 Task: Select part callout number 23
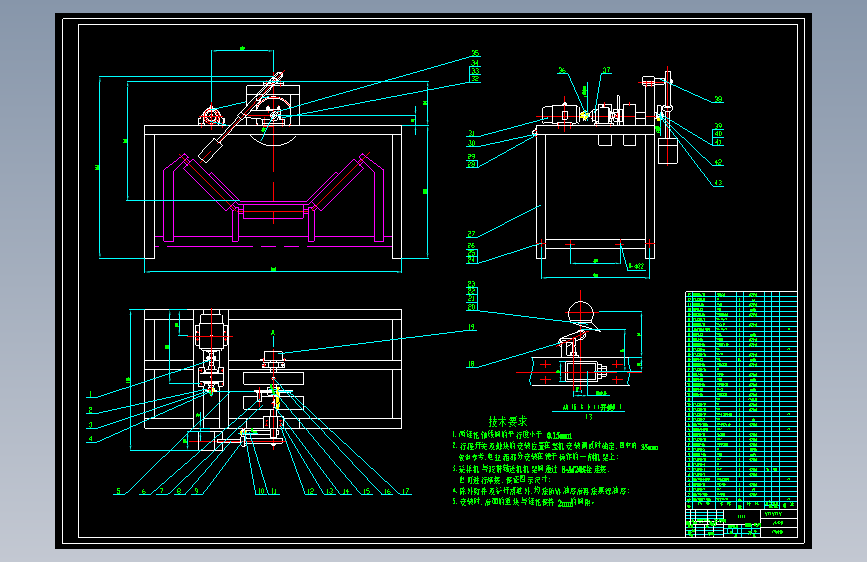pos(472,284)
